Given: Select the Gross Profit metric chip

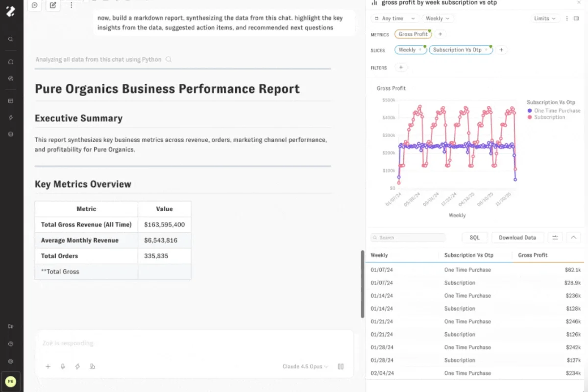Looking at the screenshot, I should click(x=413, y=34).
